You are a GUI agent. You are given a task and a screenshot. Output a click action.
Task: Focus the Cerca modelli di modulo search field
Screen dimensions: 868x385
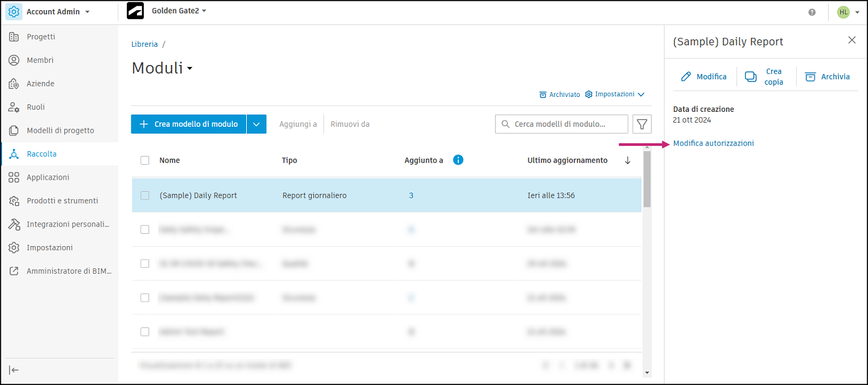(561, 124)
